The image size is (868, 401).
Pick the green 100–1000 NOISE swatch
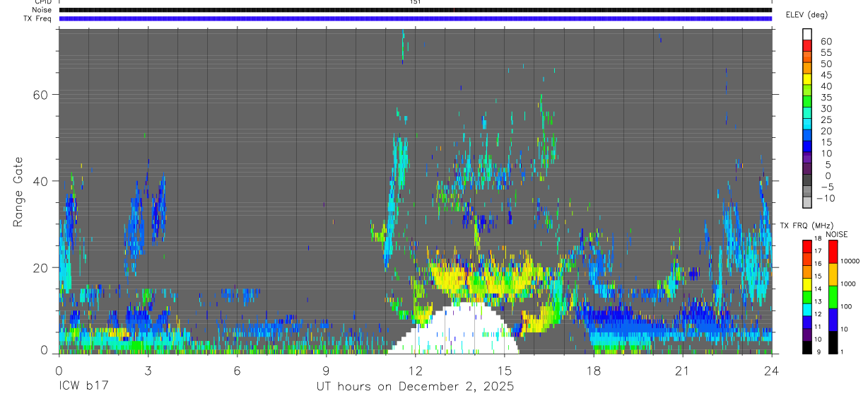tap(833, 296)
